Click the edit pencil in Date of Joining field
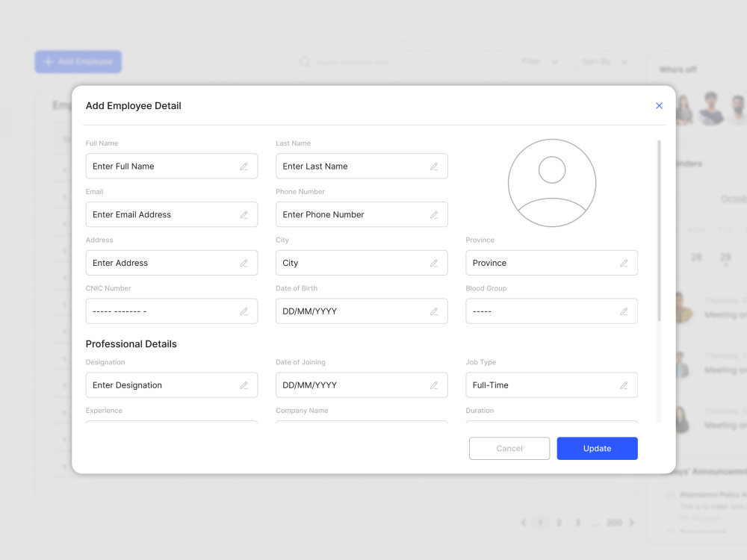Viewport: 747px width, 560px height. click(434, 385)
